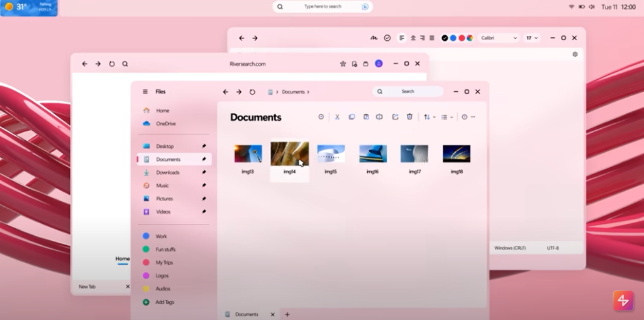
Task: Expand the view layout dropdown in Files
Action: [x=452, y=118]
